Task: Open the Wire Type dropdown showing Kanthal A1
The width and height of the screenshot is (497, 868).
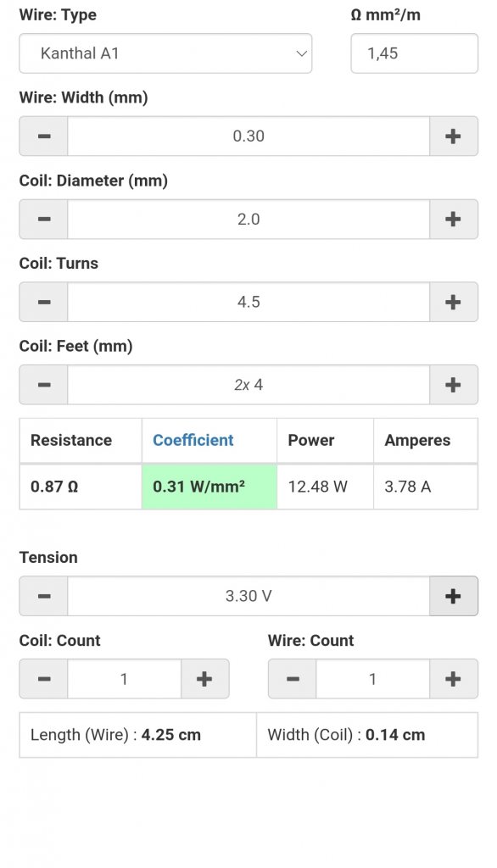Action: 165,53
